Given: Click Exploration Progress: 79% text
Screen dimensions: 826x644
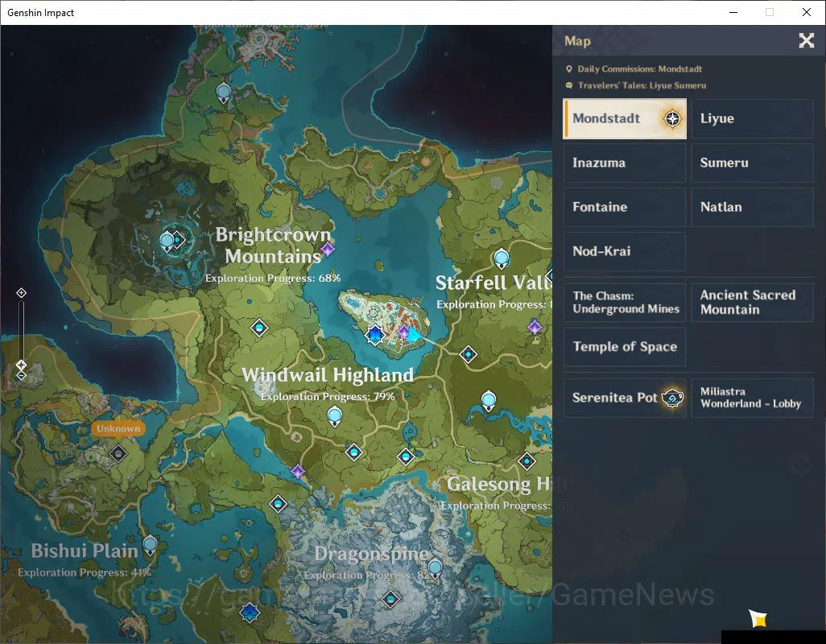Looking at the screenshot, I should 327,397.
